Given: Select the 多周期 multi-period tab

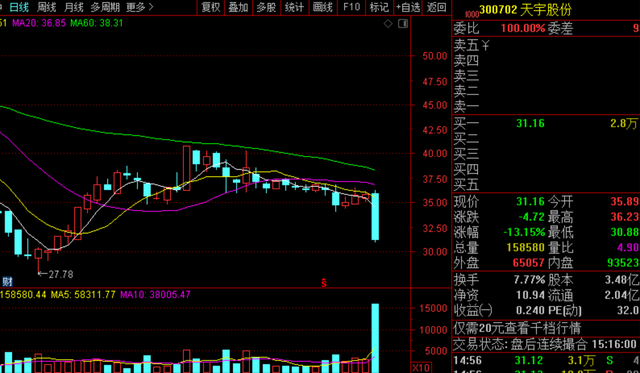Looking at the screenshot, I should (x=105, y=7).
